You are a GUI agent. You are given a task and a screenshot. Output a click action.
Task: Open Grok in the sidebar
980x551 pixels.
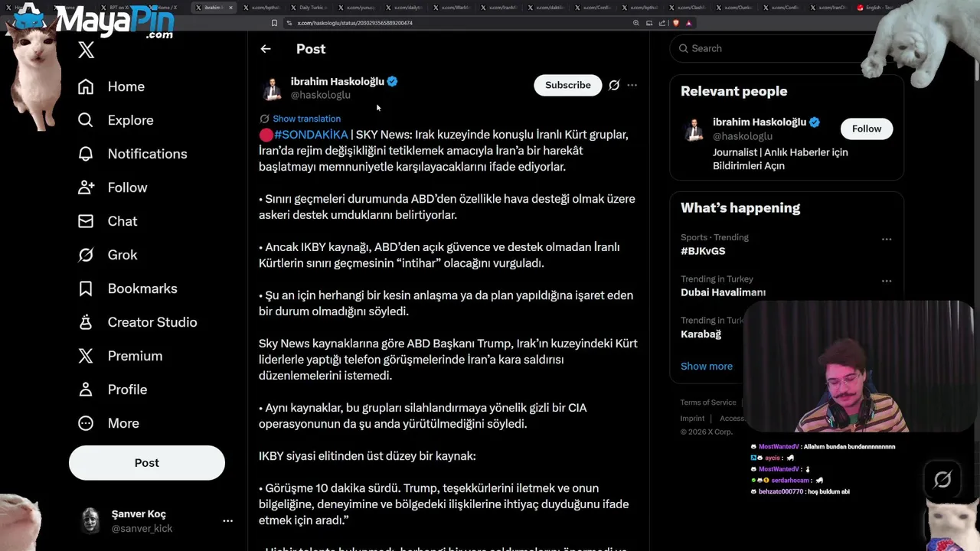point(107,255)
